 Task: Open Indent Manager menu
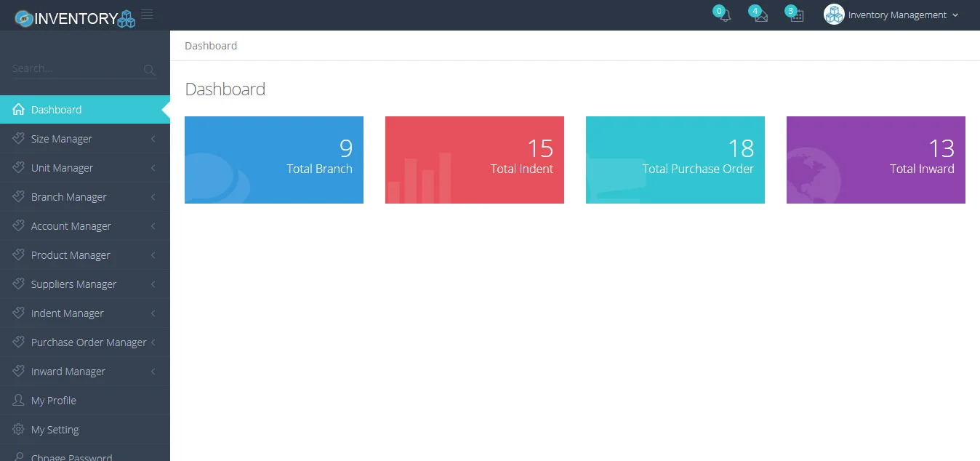[x=85, y=313]
